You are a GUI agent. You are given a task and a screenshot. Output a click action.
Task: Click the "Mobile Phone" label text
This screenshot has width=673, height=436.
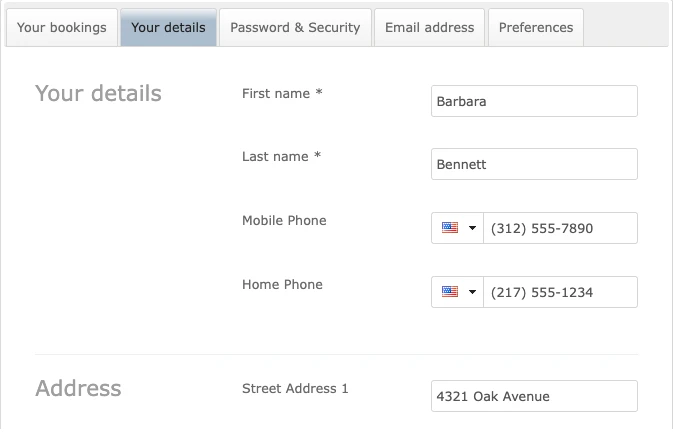[284, 221]
